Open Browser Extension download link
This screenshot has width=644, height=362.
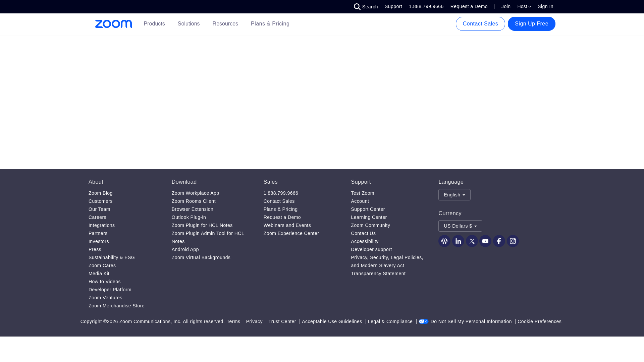click(x=193, y=209)
